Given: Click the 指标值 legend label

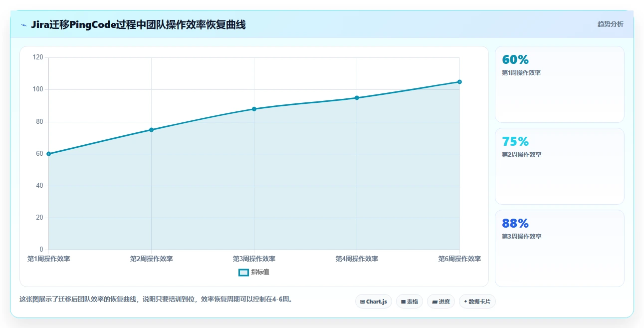Looking at the screenshot, I should coord(260,272).
